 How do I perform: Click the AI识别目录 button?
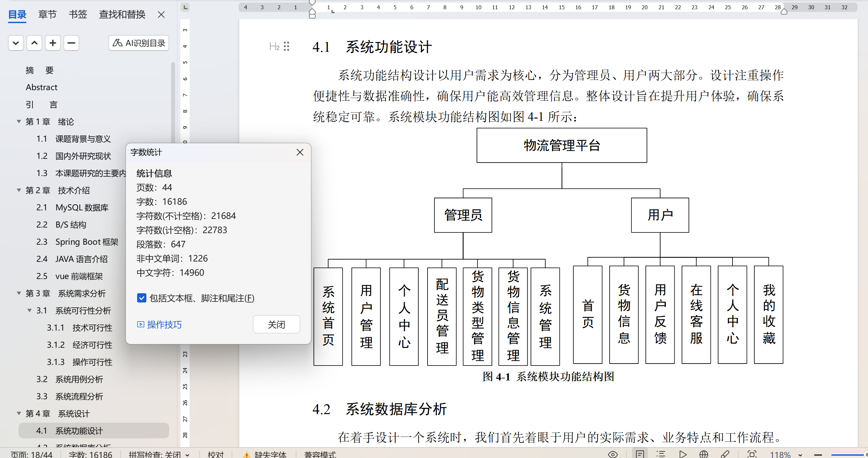[138, 43]
